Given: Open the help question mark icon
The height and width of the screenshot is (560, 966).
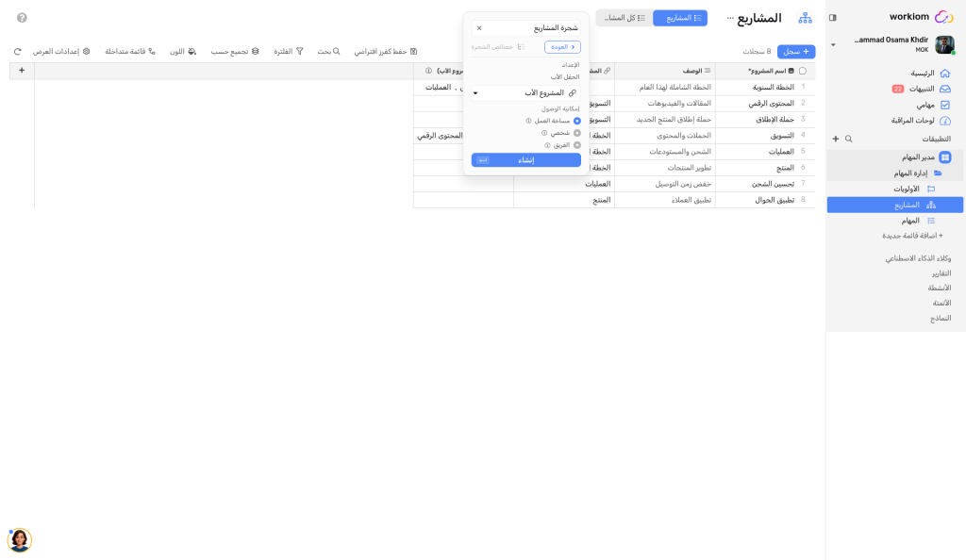Looking at the screenshot, I should click(x=23, y=18).
